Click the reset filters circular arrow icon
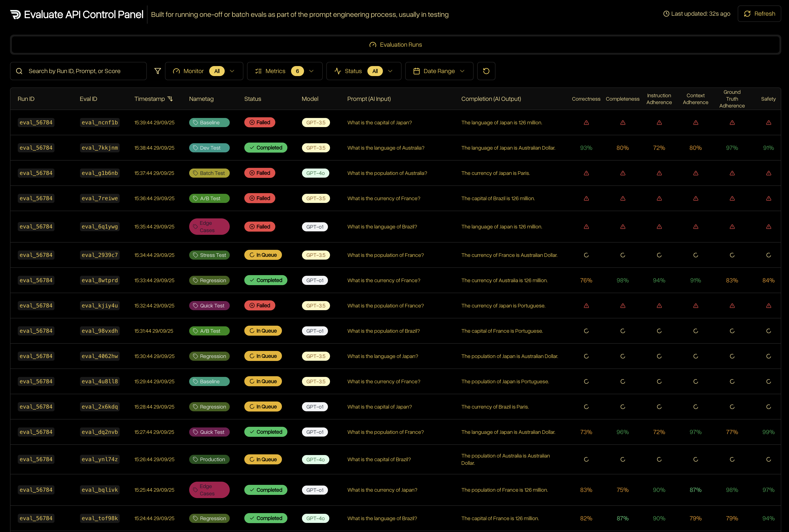Image resolution: width=789 pixels, height=532 pixels. (486, 71)
